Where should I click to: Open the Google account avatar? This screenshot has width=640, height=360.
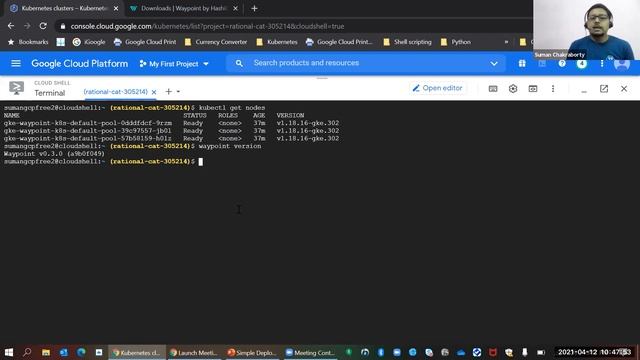pyautogui.click(x=621, y=64)
